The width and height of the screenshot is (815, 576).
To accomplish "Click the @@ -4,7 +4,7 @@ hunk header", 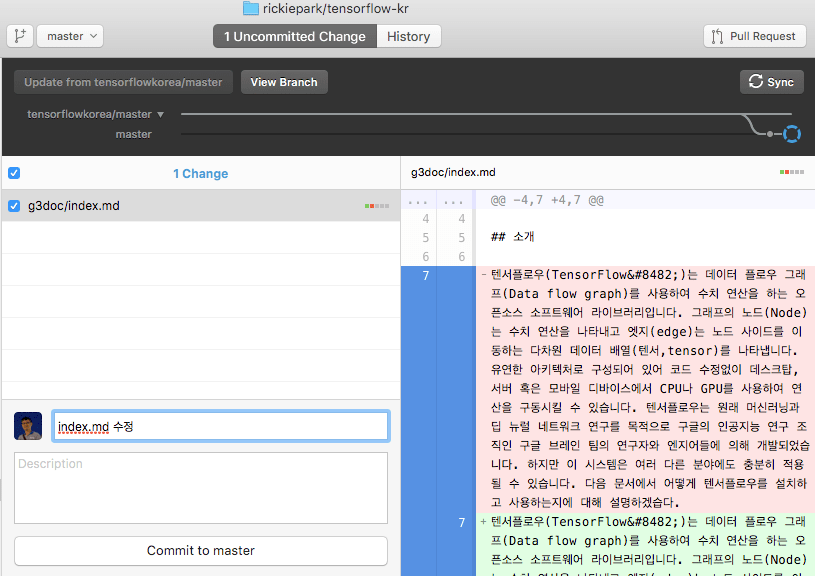I will 547,200.
